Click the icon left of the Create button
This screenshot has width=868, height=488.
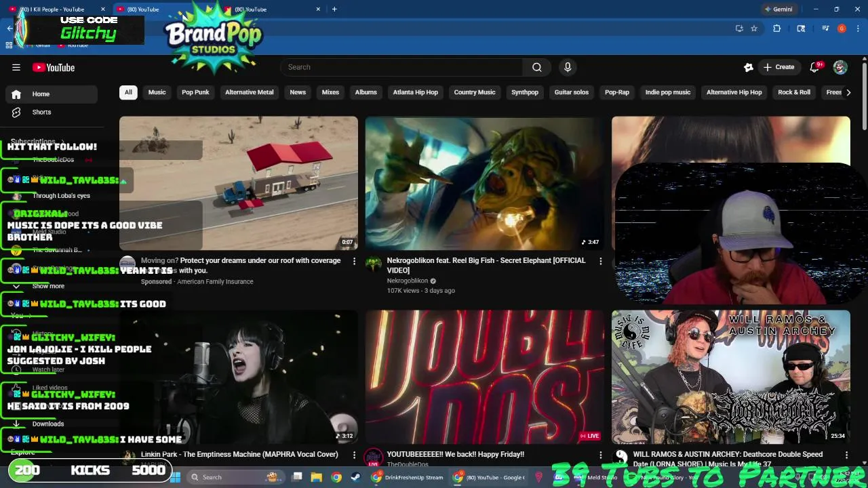(749, 67)
